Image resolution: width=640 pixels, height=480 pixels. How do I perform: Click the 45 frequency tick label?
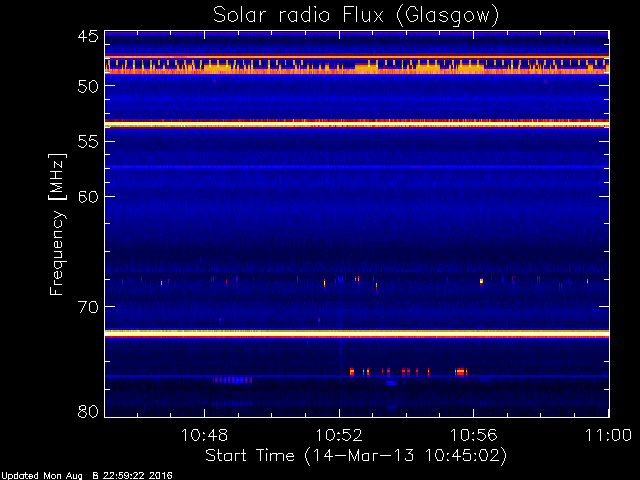88,36
